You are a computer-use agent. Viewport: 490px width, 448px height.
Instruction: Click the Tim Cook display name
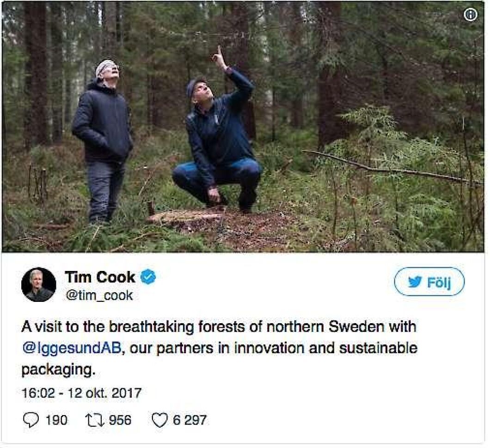100,277
